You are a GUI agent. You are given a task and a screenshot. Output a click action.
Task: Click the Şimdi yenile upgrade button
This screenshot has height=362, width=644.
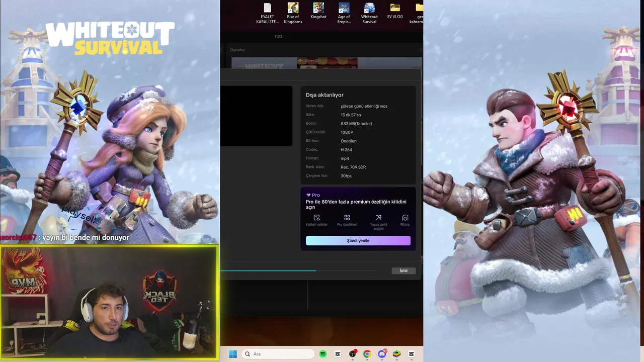pos(358,241)
